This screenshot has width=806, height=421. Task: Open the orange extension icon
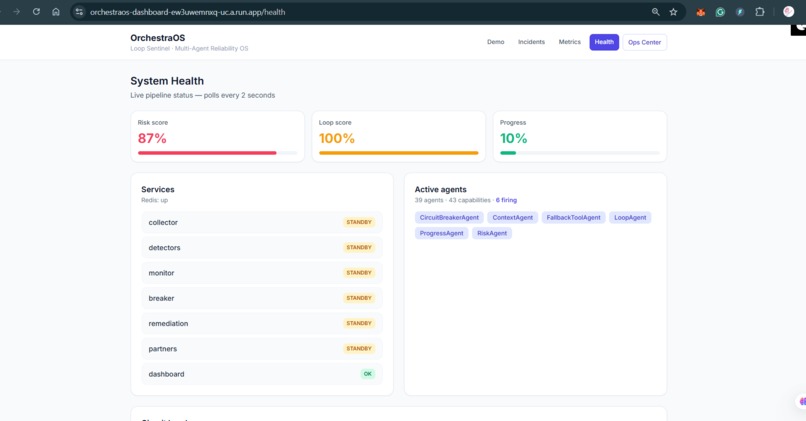(x=701, y=12)
